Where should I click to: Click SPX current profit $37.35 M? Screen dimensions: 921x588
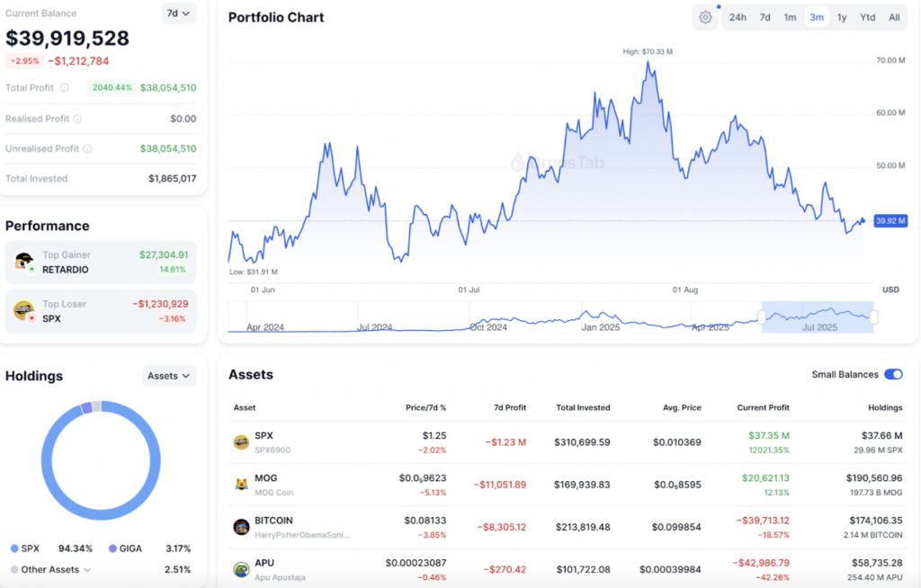tap(769, 436)
